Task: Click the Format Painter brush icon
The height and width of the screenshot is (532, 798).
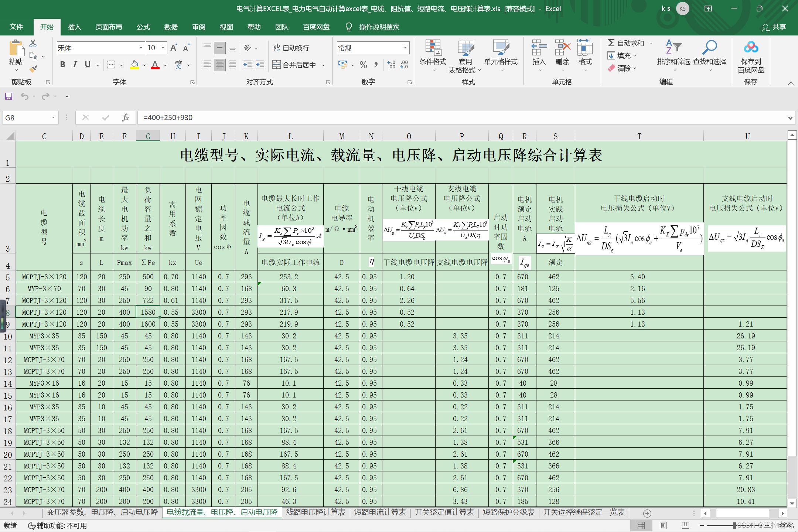Action: (x=34, y=69)
